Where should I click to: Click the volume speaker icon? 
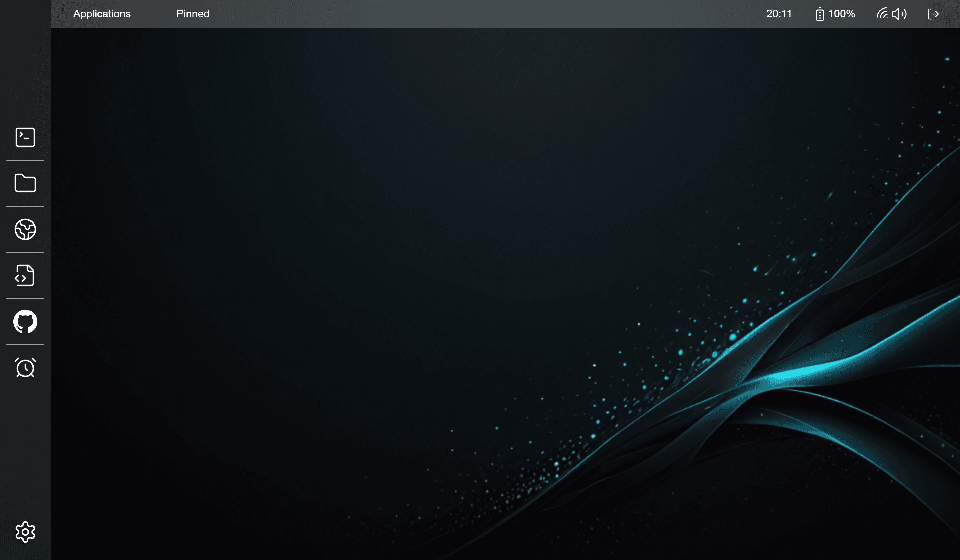click(x=899, y=14)
